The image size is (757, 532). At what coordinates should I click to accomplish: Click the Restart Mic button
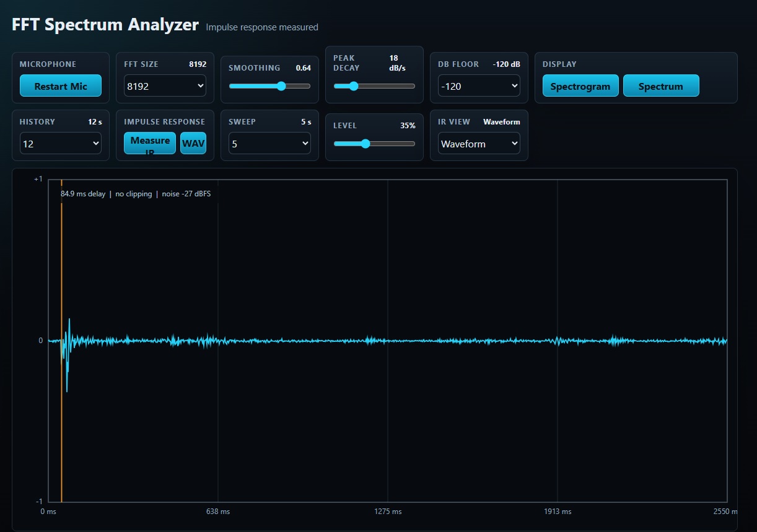(x=61, y=85)
